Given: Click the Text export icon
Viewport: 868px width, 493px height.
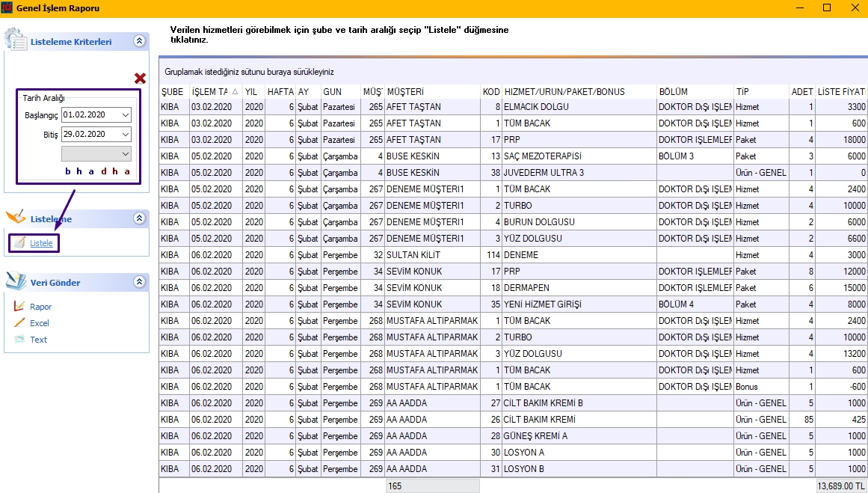Looking at the screenshot, I should [19, 340].
